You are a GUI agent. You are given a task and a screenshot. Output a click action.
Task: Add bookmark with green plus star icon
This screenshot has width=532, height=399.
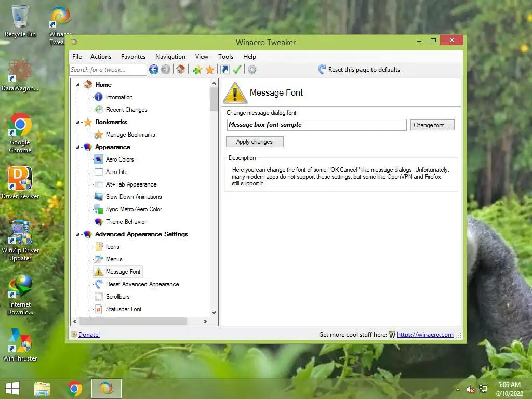tap(197, 70)
